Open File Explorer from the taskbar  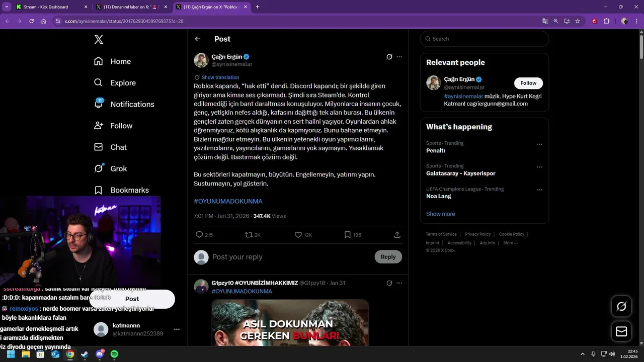coord(26,354)
